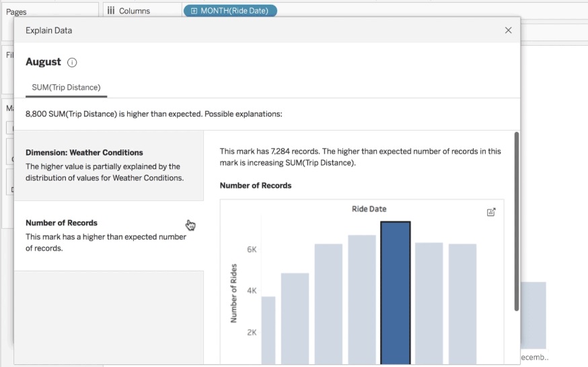Select the highlighted dark blue August bar

tap(395, 293)
